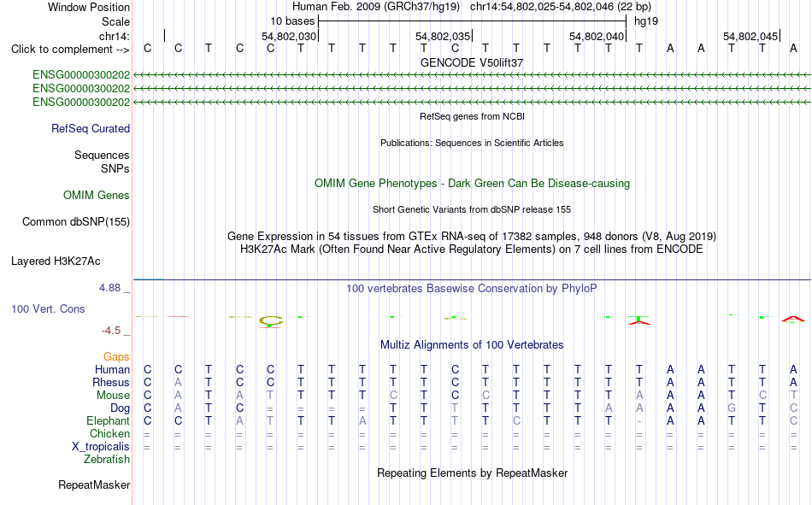Click the OMIM Genes track label
Image resolution: width=812 pixels, height=505 pixels.
coord(97,196)
